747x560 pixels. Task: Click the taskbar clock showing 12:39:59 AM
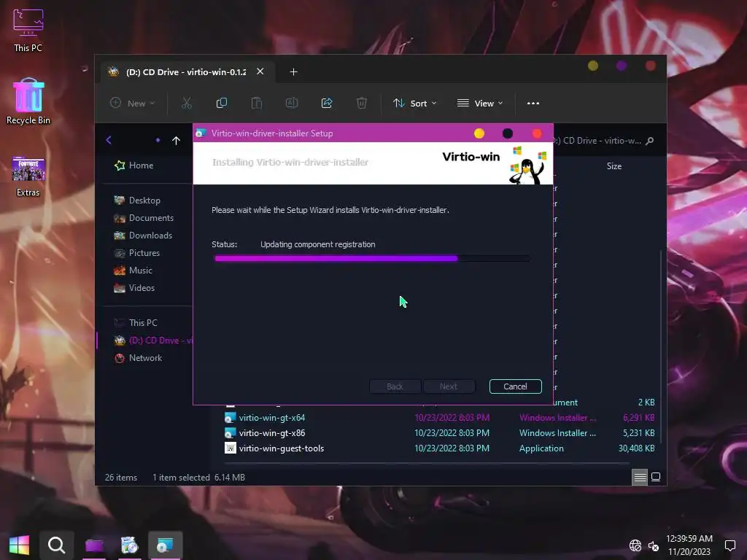tap(689, 539)
